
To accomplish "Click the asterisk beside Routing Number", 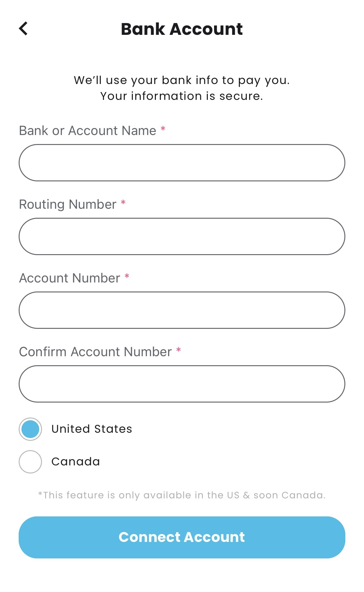I will [x=123, y=203].
